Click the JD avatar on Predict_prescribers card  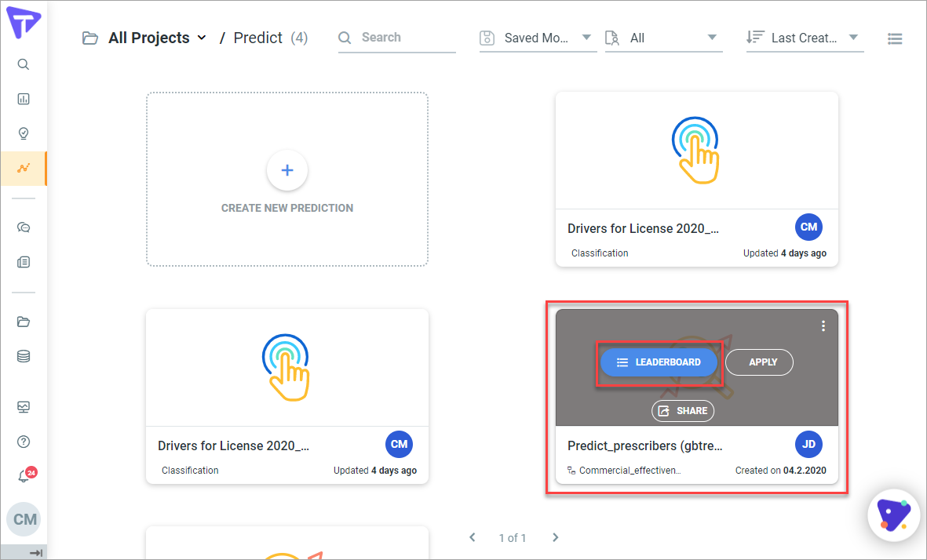click(808, 444)
